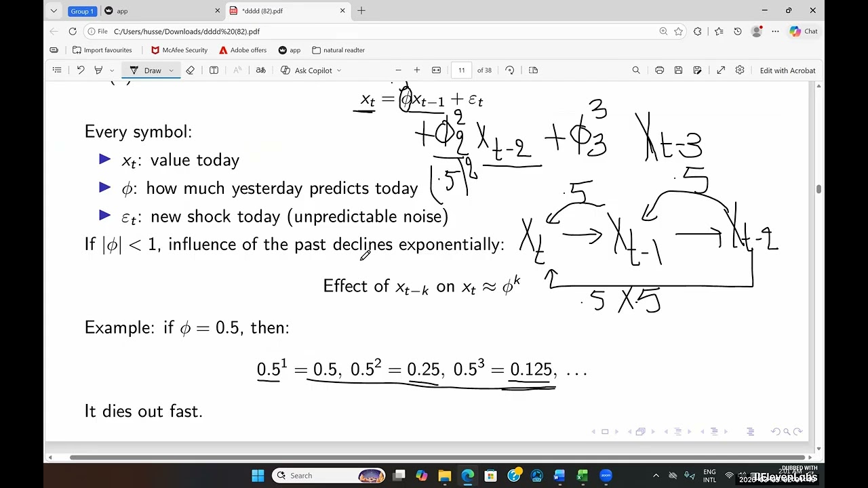
Task: Add a text box to the PDF
Action: (214, 70)
